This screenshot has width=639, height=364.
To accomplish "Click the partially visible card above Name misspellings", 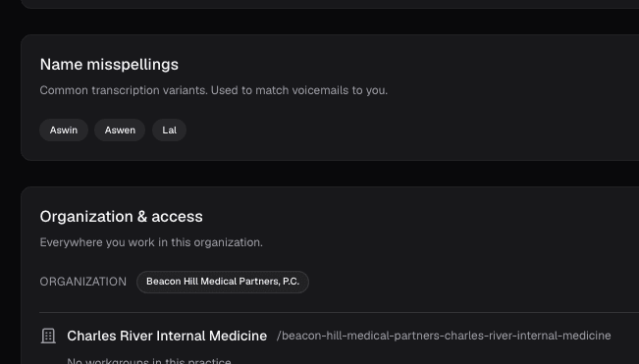I will [x=330, y=4].
